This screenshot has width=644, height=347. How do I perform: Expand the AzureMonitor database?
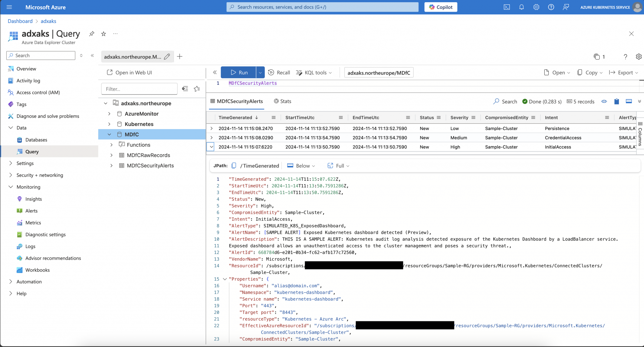(109, 114)
